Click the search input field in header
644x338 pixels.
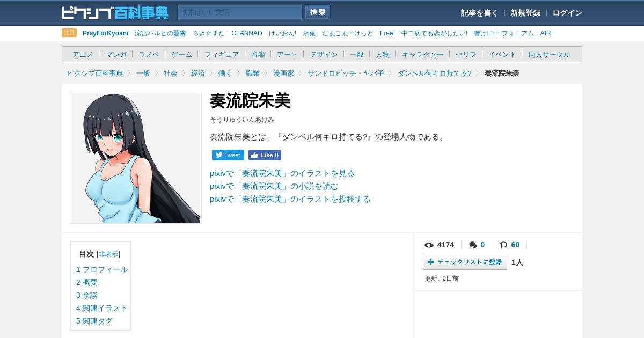pyautogui.click(x=240, y=12)
